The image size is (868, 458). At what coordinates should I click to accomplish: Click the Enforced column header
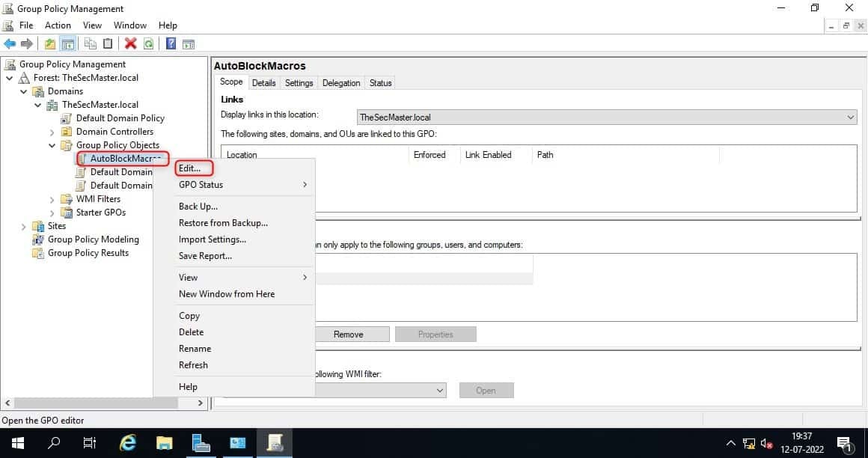coord(435,155)
